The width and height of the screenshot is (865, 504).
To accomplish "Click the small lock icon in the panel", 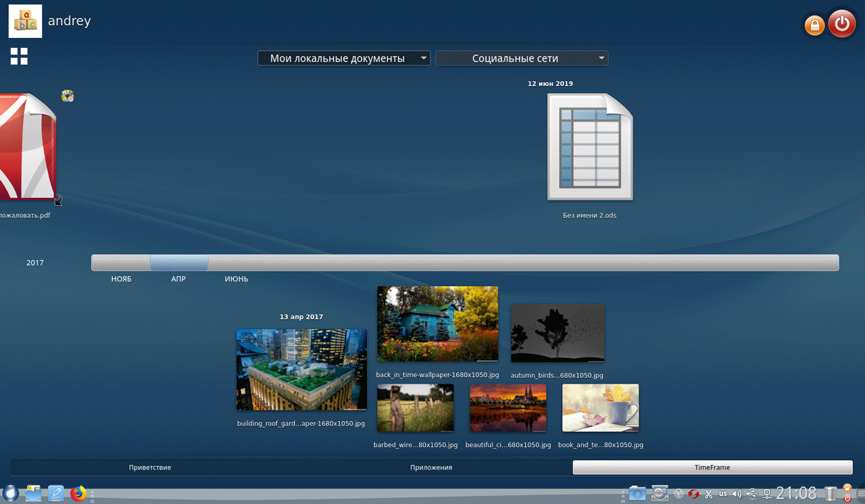I will 847,488.
